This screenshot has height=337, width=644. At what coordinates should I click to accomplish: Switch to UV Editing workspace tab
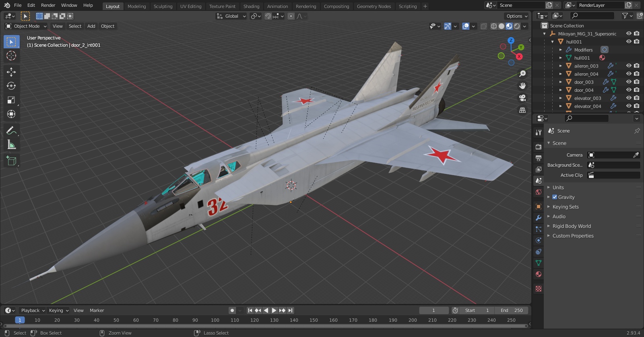(x=191, y=6)
